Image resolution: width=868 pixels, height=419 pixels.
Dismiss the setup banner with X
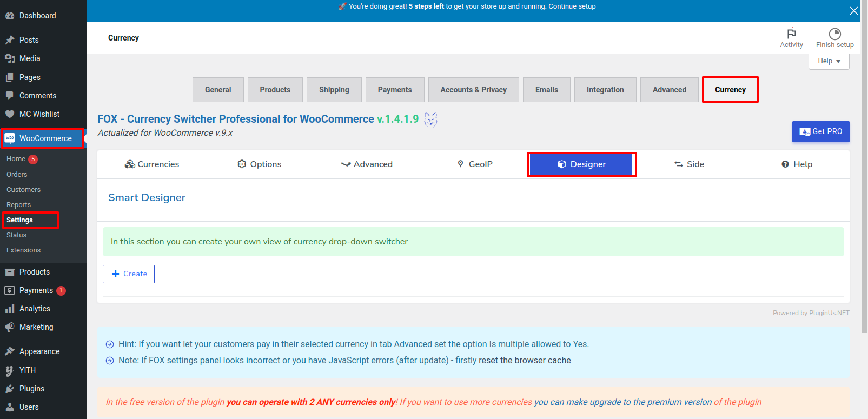point(854,11)
